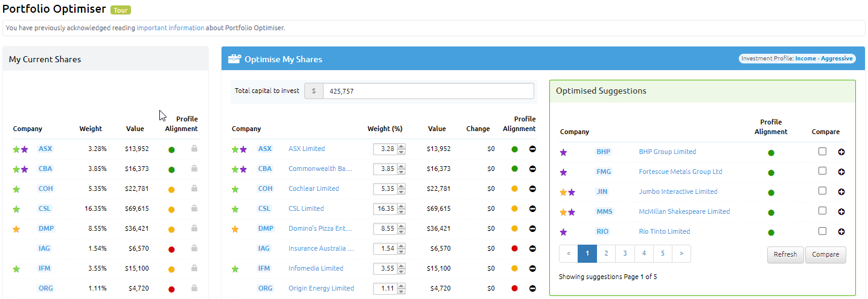This screenshot has width=868, height=299.
Task: Open the Cochlear Limited company link
Action: 314,189
